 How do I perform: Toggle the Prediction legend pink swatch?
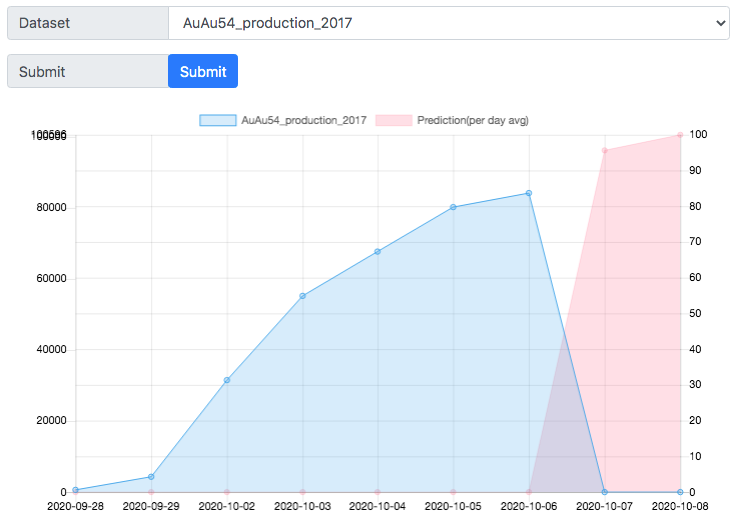394,120
